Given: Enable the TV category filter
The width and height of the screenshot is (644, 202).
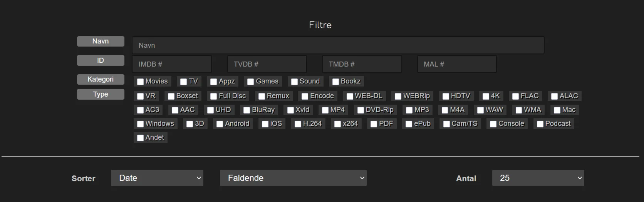Looking at the screenshot, I should (x=184, y=82).
